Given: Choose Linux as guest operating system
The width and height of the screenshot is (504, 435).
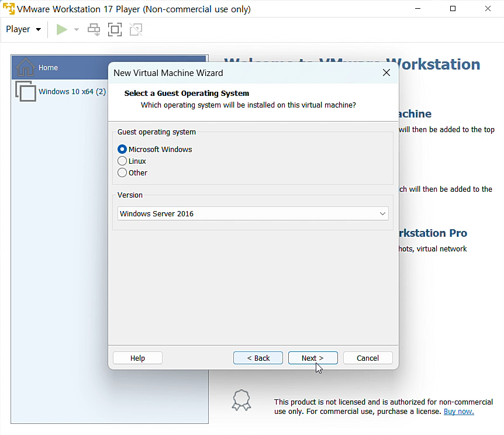Looking at the screenshot, I should 132,161.
